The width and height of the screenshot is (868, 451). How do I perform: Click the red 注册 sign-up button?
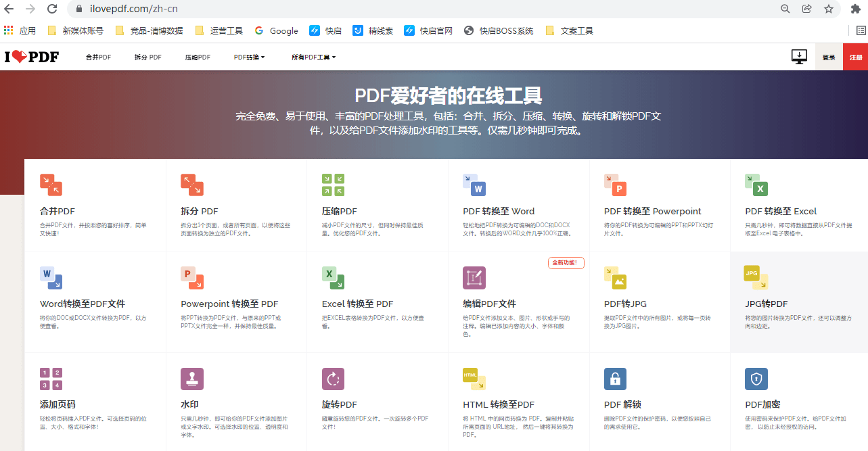pos(855,57)
